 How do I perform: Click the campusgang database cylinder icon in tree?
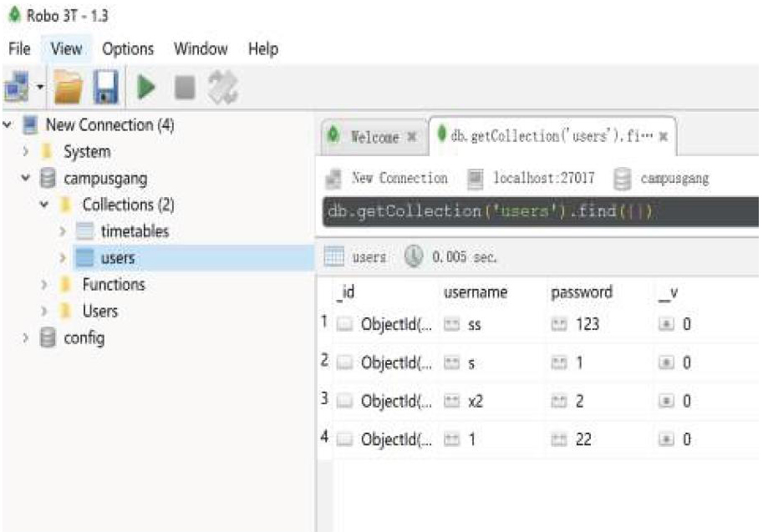coord(48,178)
